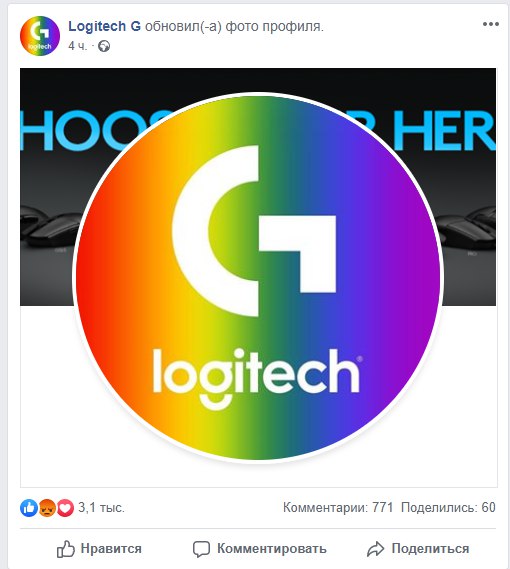Open the 3,1 тыс. reactions count

click(x=101, y=508)
